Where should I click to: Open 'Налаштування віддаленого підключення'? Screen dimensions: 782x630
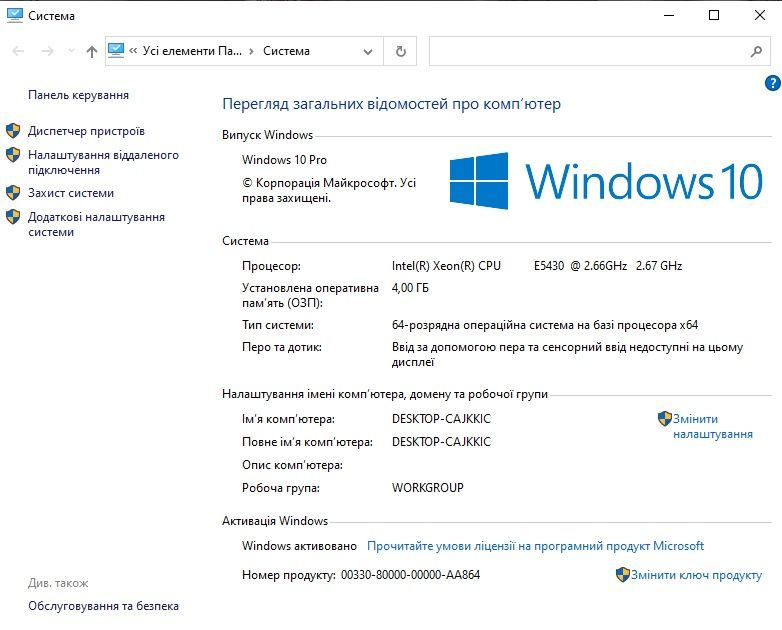[x=103, y=162]
